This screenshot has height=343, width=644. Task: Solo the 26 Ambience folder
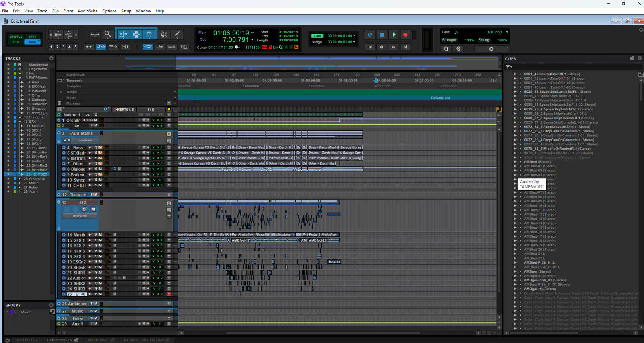pos(91,304)
